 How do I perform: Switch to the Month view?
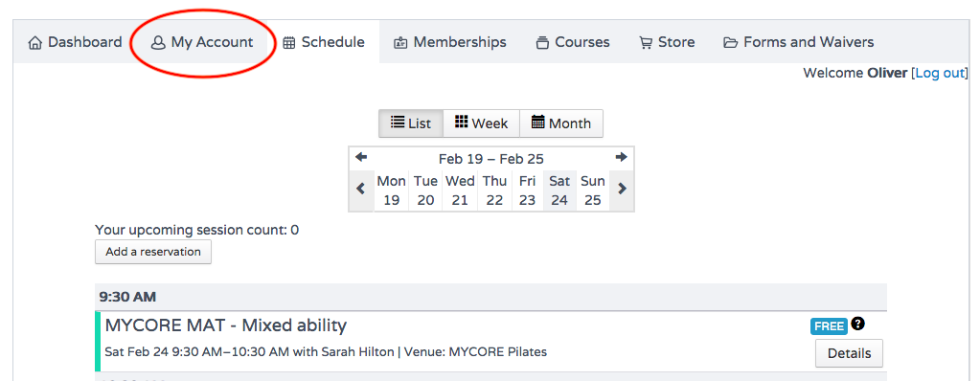tap(561, 123)
